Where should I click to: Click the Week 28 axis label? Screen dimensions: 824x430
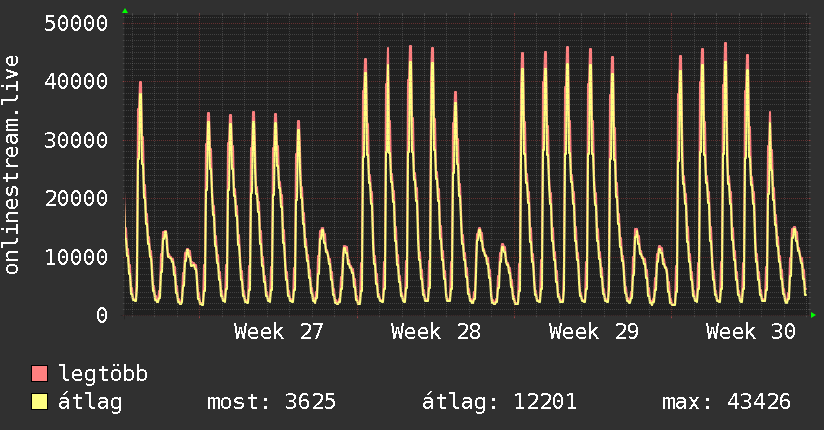click(436, 332)
